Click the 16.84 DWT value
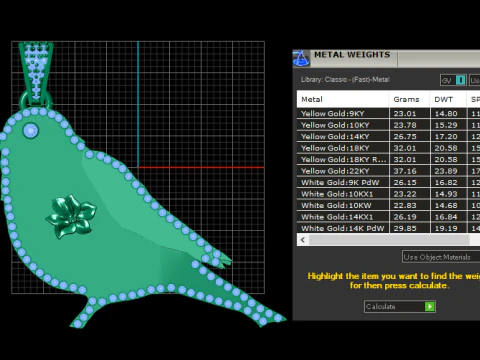480x360 pixels. pyautogui.click(x=446, y=217)
